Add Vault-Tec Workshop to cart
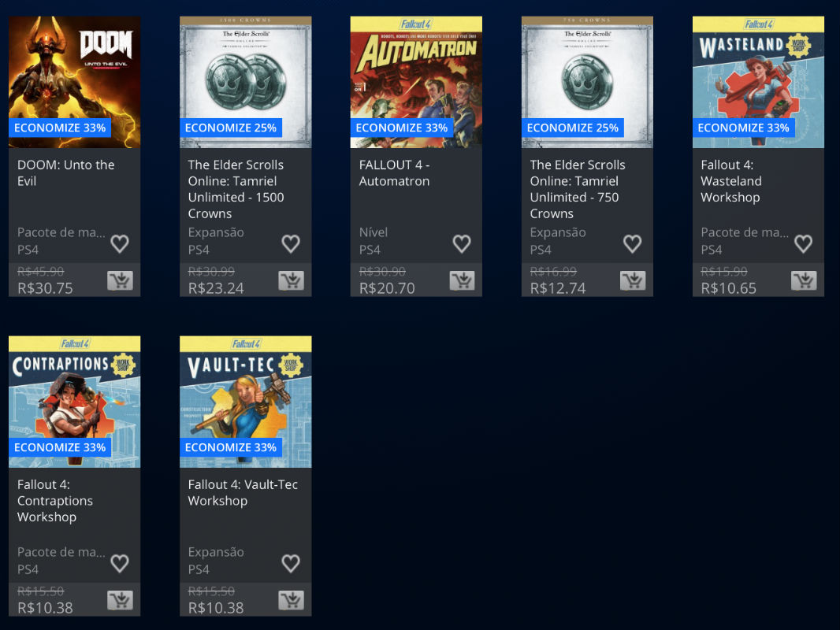Image resolution: width=840 pixels, height=630 pixels. point(291,600)
